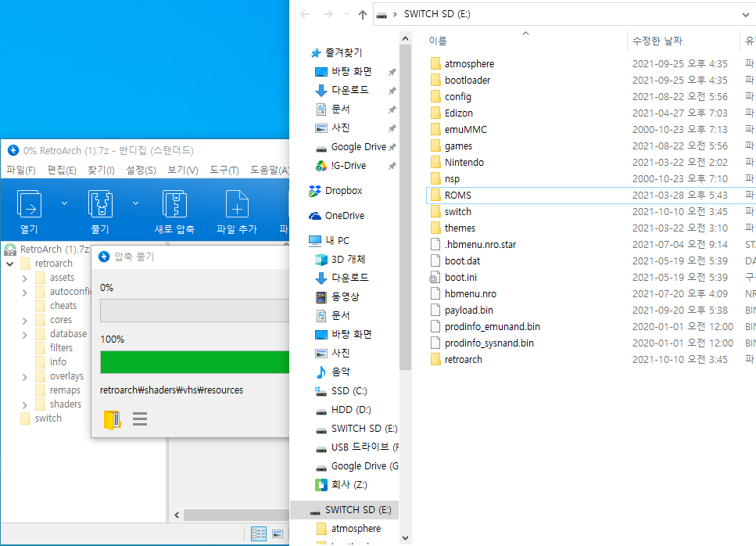Select HDD (D:) drive in sidebar
This screenshot has width=756, height=546.
[342, 410]
